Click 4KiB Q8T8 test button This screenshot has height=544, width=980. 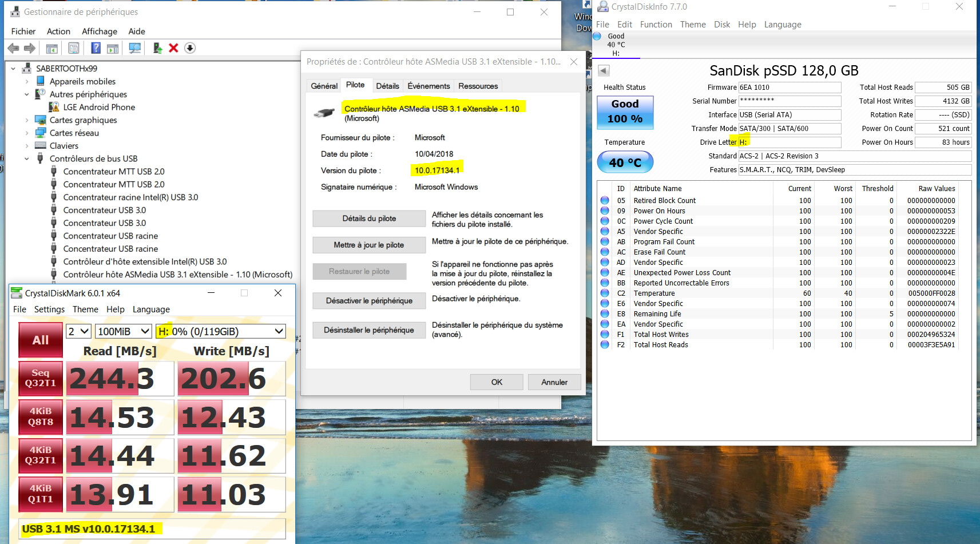pos(41,416)
